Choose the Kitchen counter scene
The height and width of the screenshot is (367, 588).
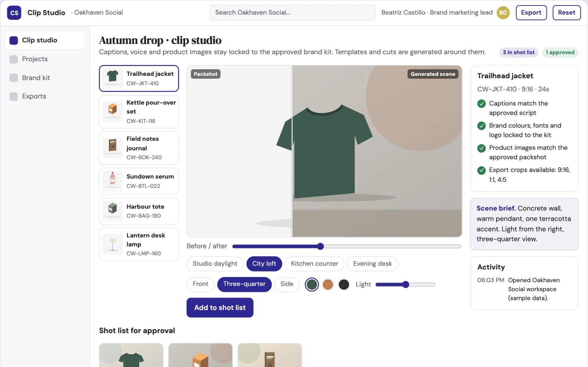[x=315, y=264]
